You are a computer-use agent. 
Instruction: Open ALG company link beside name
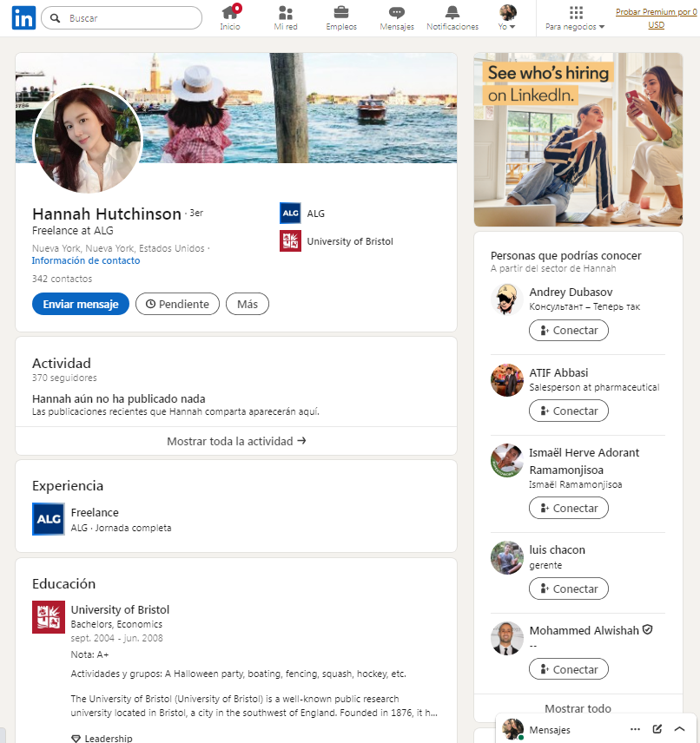(x=316, y=214)
